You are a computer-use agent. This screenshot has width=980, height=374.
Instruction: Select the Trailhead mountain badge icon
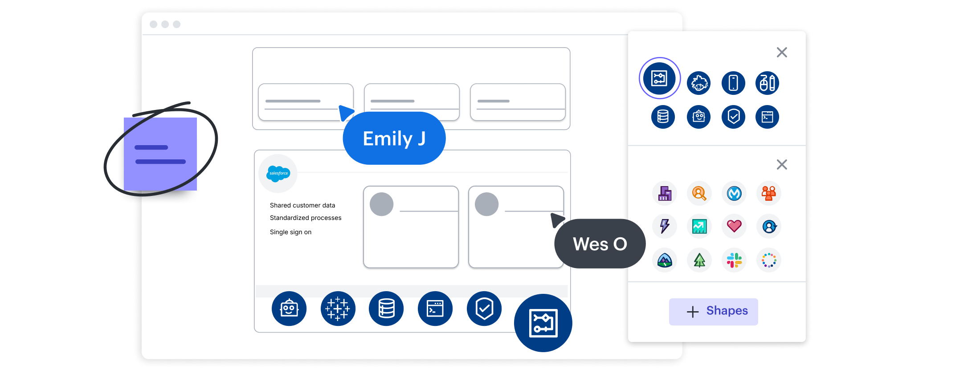[665, 260]
